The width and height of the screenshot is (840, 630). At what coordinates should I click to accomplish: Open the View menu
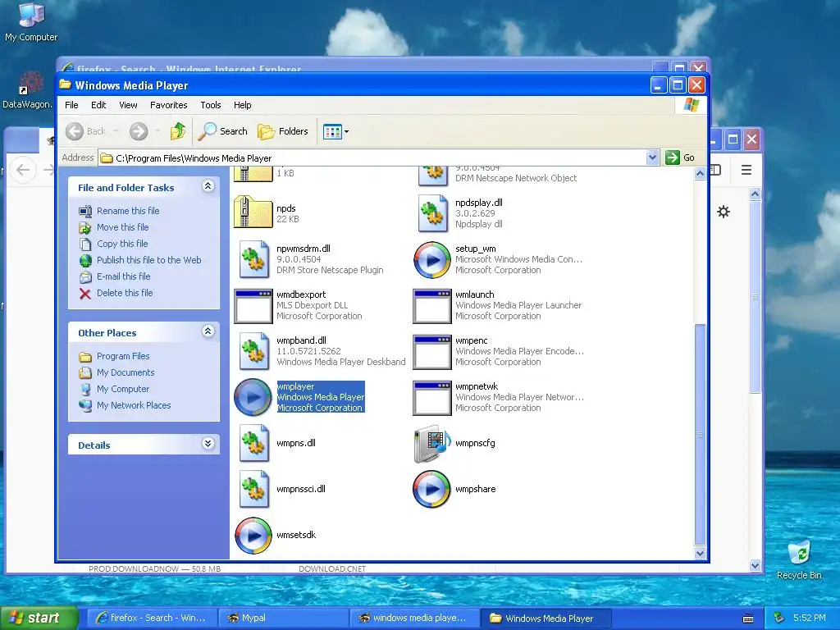point(128,105)
